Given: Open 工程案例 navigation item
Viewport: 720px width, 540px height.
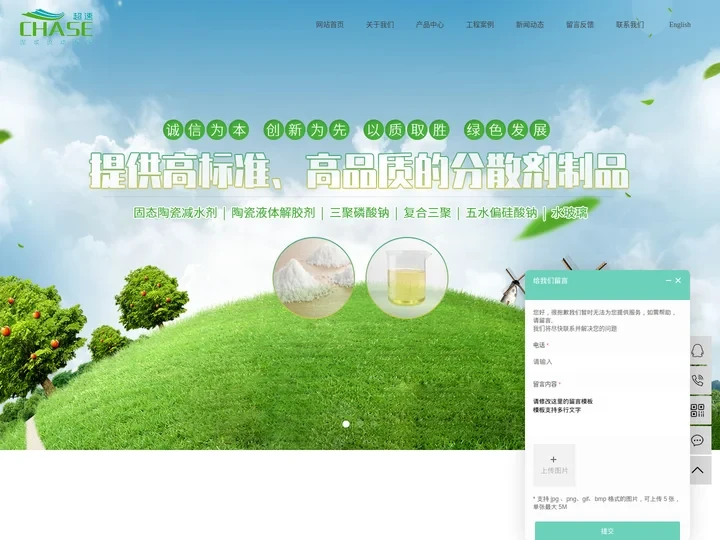Looking at the screenshot, I should coord(480,25).
